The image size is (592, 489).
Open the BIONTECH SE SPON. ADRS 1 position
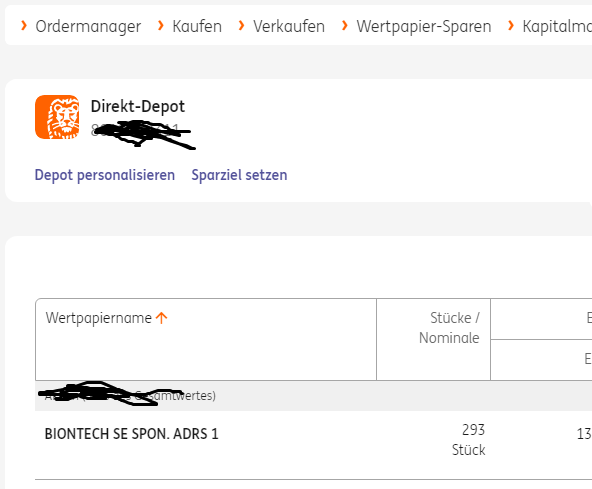pyautogui.click(x=131, y=434)
